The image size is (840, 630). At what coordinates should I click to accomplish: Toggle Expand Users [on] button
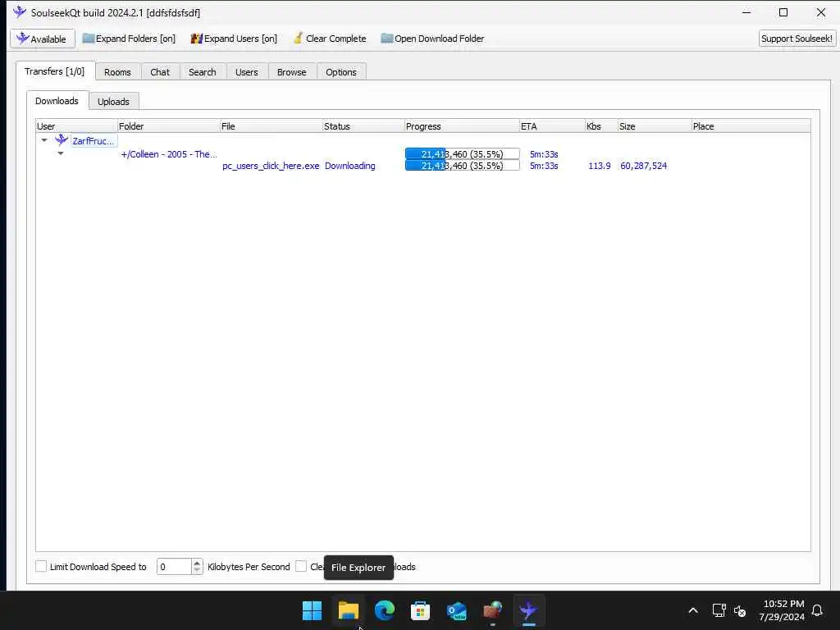click(x=234, y=39)
